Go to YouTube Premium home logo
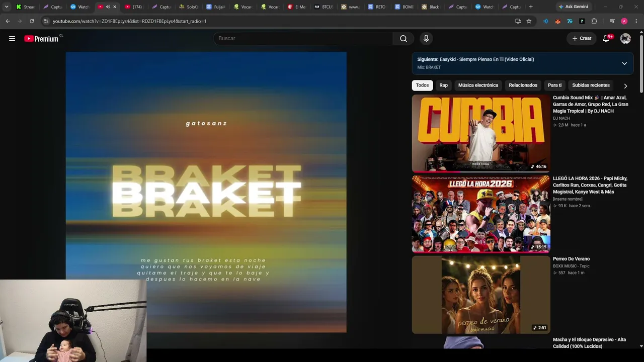Viewport: 644px width, 362px height. [x=42, y=39]
